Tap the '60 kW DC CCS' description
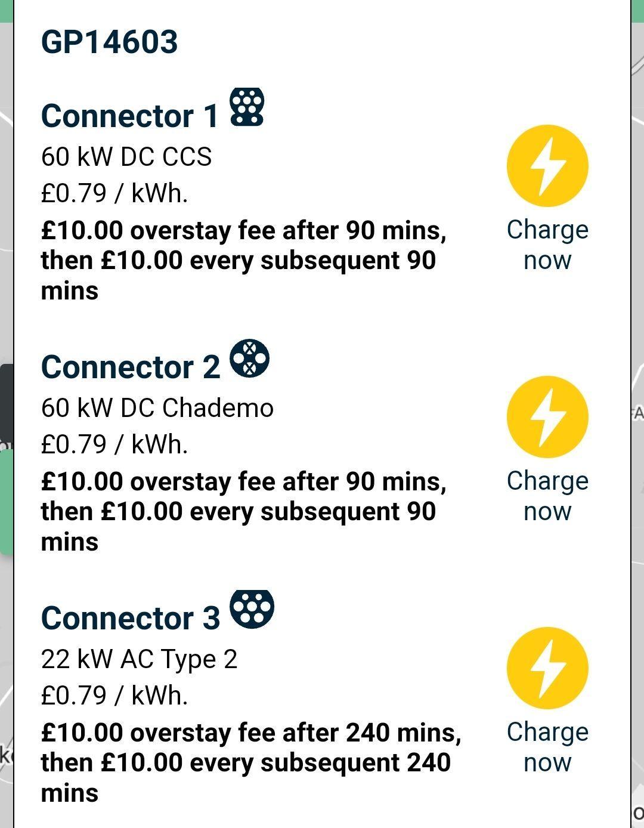644x828 pixels. (126, 157)
